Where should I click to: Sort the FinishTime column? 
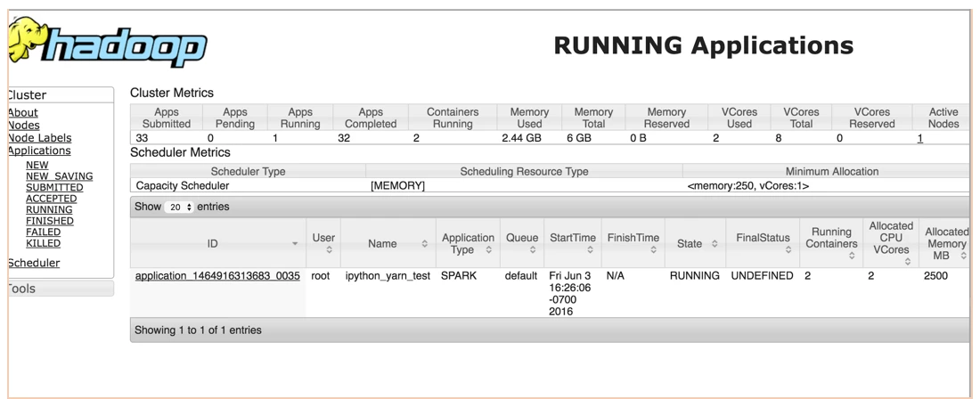click(x=653, y=250)
